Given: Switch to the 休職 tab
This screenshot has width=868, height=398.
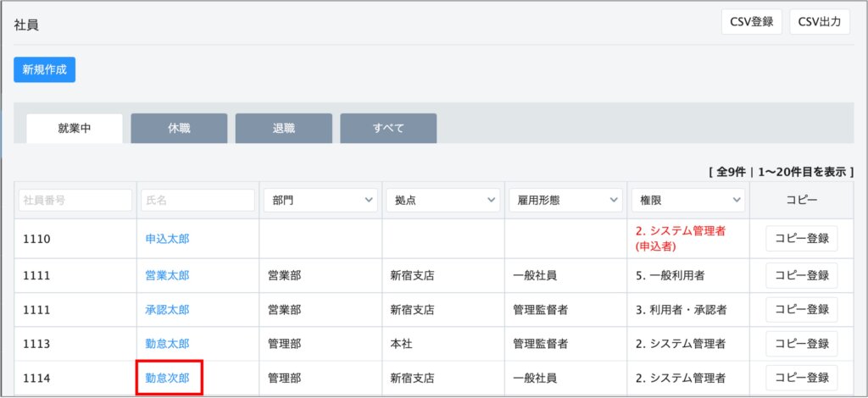Looking at the screenshot, I should 179,129.
